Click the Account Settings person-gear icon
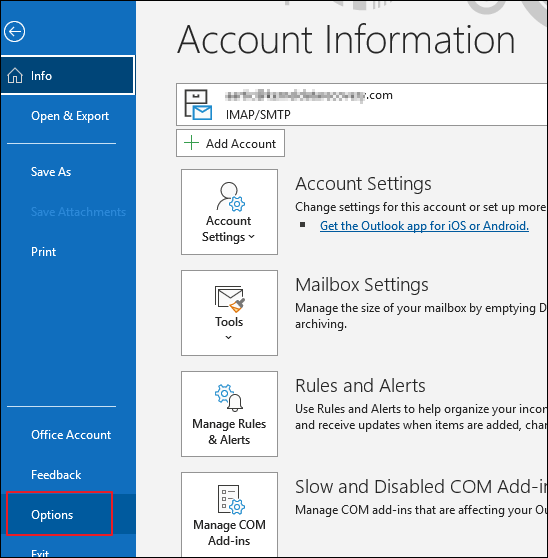Screen dimensions: 548x558 coord(230,196)
